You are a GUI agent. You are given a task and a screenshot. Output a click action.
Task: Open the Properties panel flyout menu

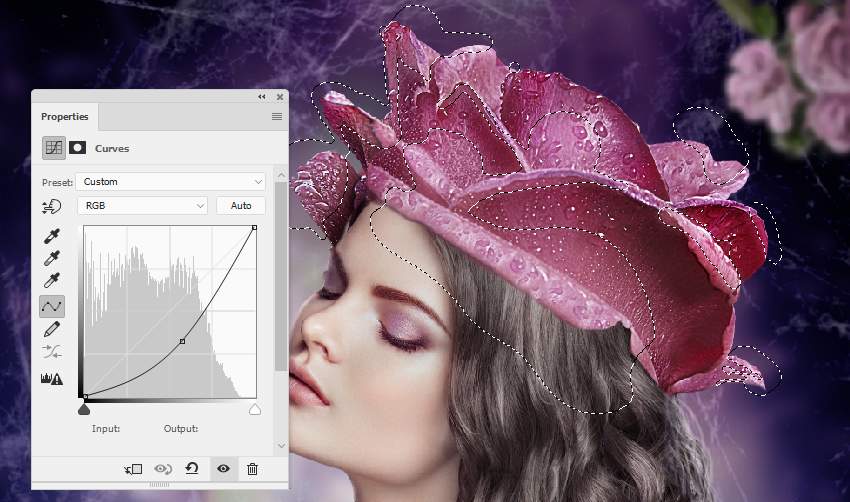point(277,117)
